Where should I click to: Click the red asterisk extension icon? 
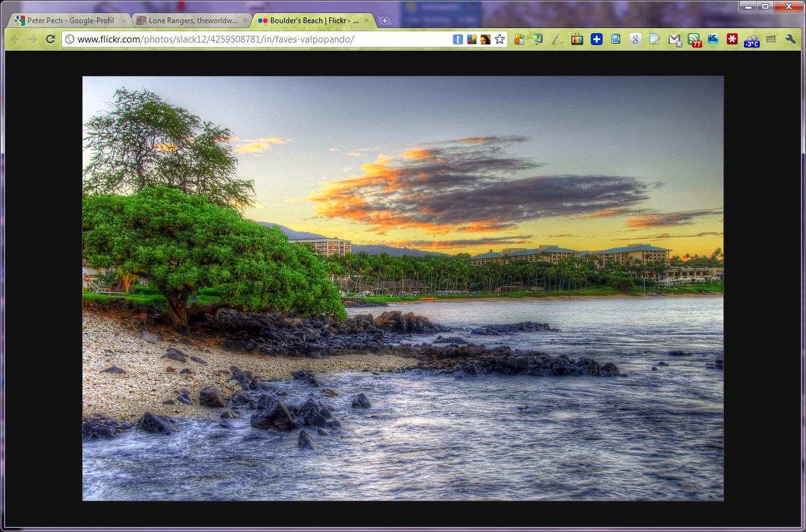pos(732,39)
